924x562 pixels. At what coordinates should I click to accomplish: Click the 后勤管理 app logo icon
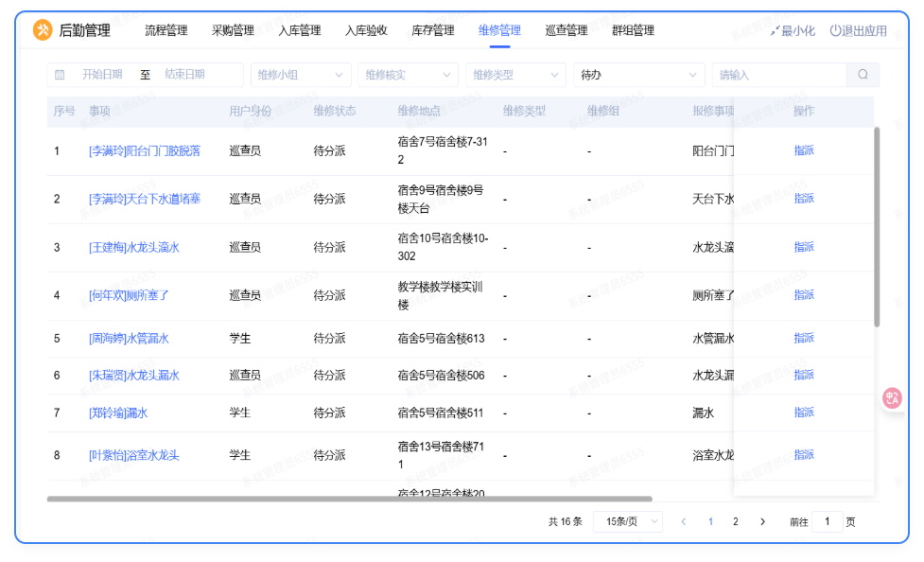coord(43,30)
